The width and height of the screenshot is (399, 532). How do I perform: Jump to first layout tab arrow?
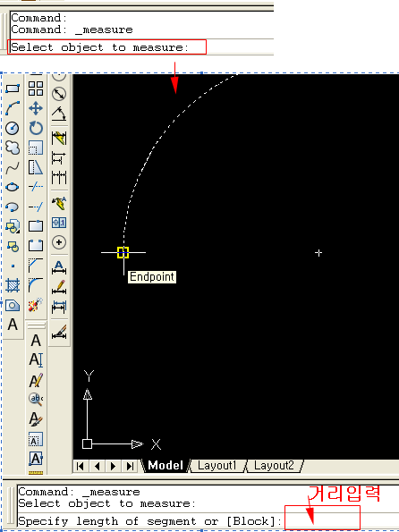[81, 466]
